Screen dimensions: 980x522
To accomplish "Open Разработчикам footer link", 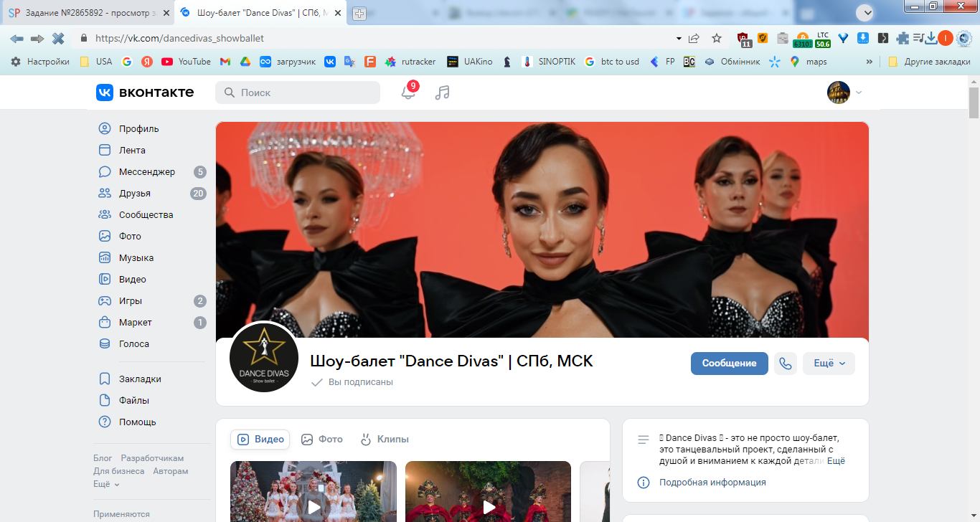I will (152, 458).
